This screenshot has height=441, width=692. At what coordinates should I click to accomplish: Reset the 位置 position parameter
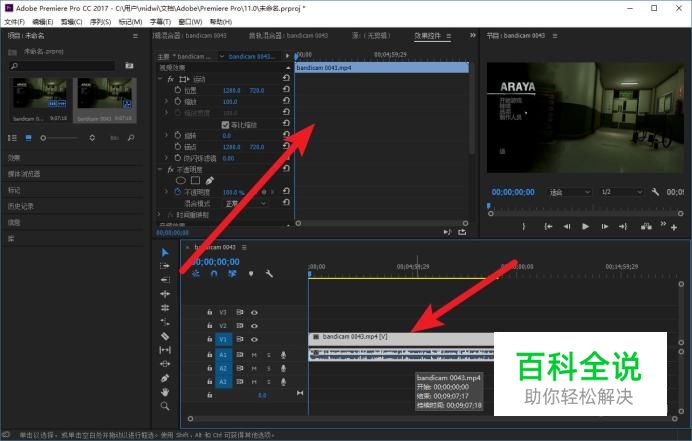point(286,90)
